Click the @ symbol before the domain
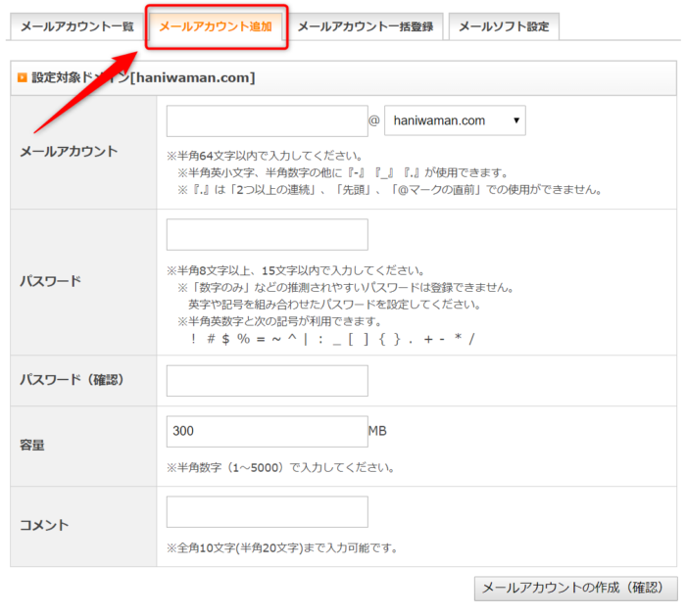Image resolution: width=686 pixels, height=616 pixels. (x=373, y=121)
